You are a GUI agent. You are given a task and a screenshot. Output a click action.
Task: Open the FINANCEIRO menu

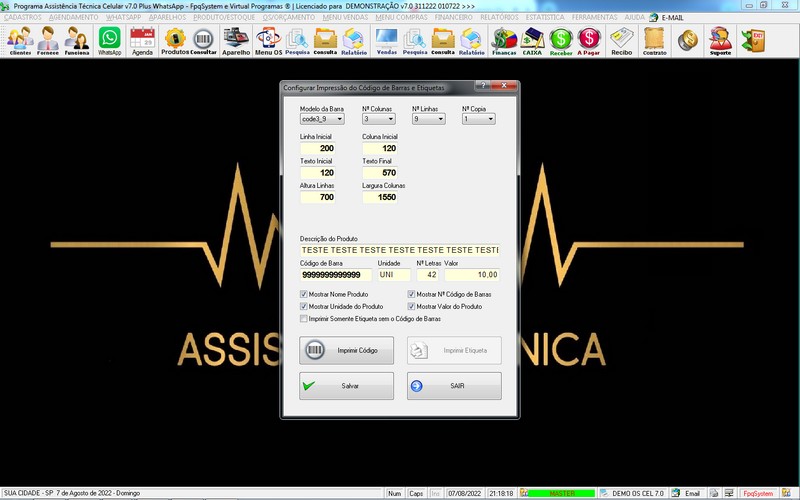pyautogui.click(x=454, y=17)
